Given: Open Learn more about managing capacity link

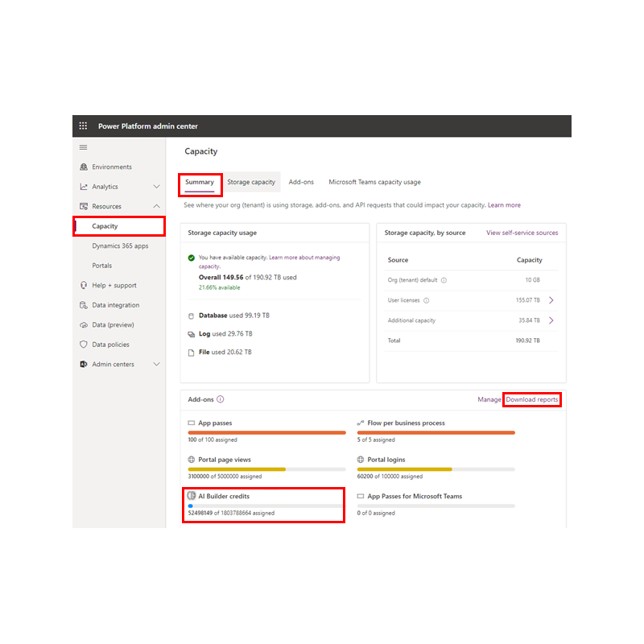Looking at the screenshot, I should [304, 258].
